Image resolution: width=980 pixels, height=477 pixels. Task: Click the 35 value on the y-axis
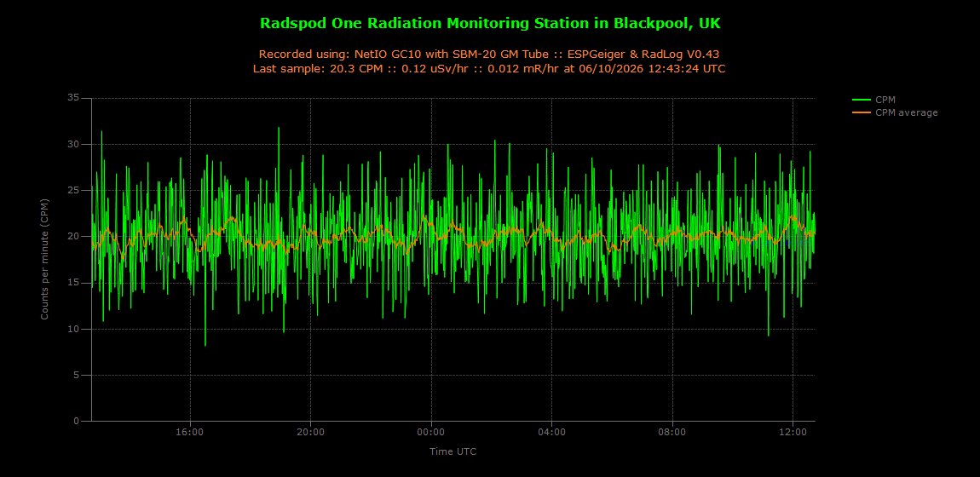74,98
